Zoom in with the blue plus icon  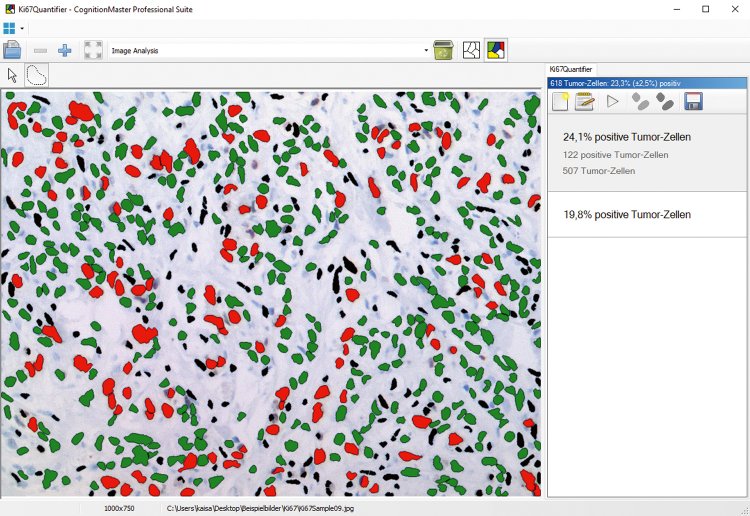click(x=65, y=50)
